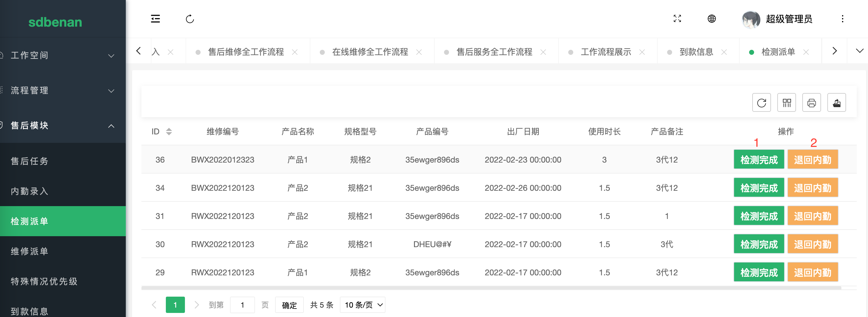Click 退回内勤 for row ID 36

coord(812,159)
